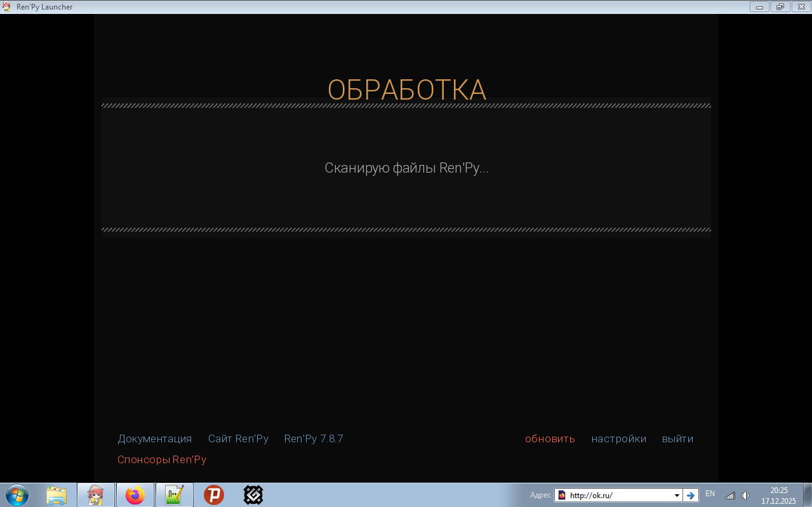The height and width of the screenshot is (507, 812).
Task: Open the red P application in taskbar
Action: pyautogui.click(x=214, y=495)
